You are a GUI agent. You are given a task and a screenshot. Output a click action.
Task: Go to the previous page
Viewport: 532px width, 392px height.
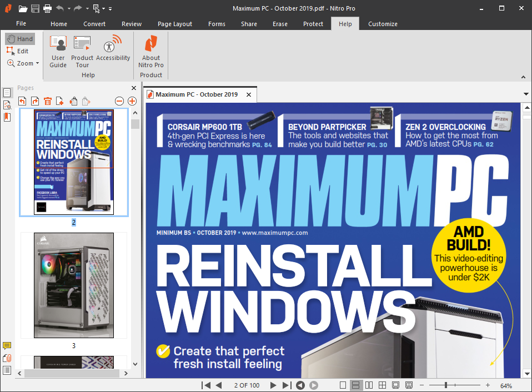[x=219, y=385]
